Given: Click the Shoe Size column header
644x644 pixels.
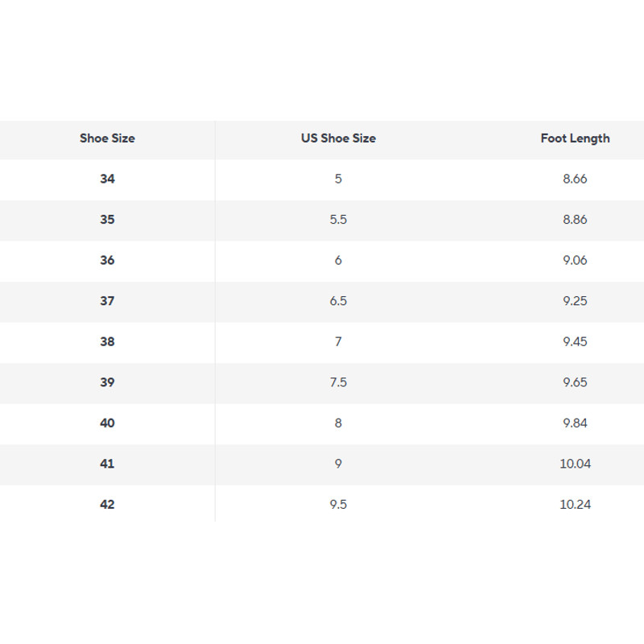Looking at the screenshot, I should (x=107, y=138).
